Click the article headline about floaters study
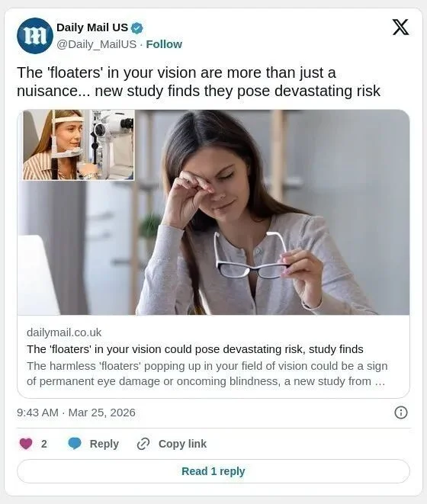The height and width of the screenshot is (504, 427). pyautogui.click(x=195, y=349)
